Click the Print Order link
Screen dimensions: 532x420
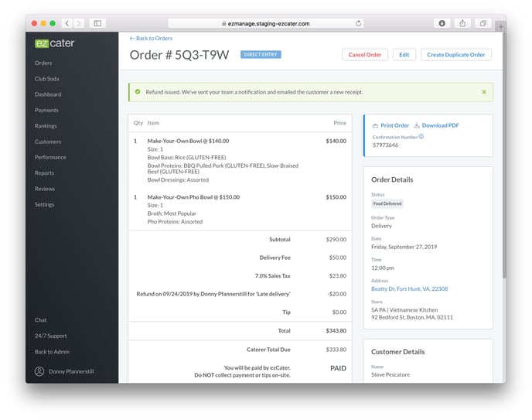tap(395, 125)
